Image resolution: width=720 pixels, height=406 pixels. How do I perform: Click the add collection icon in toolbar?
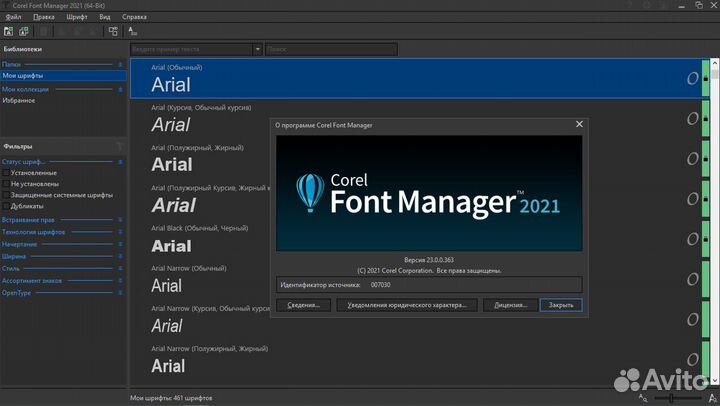tap(23, 31)
